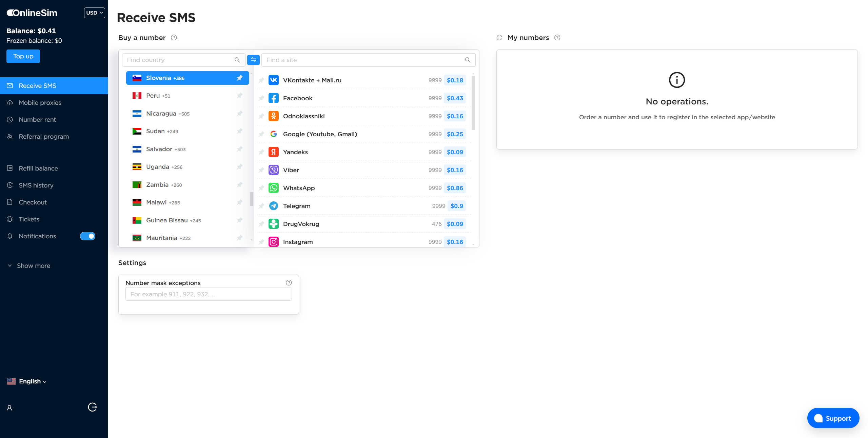Click the WhatsApp logo icon

274,188
